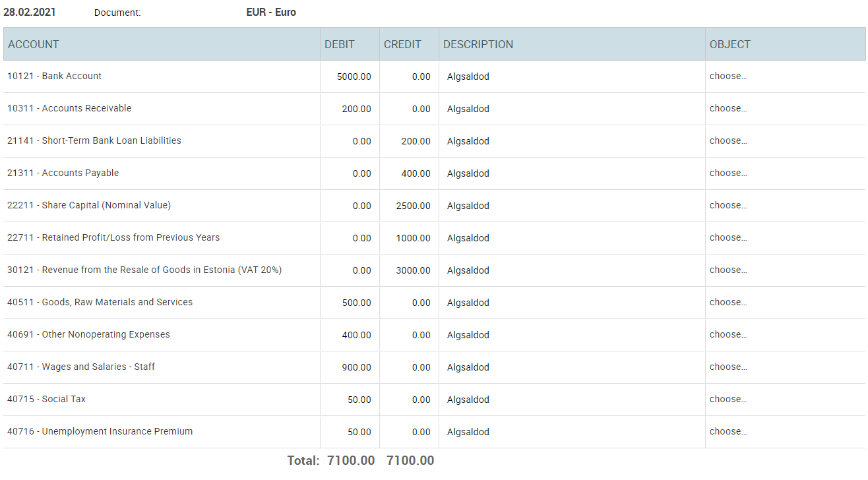
Task: Click the DEBIT column header
Action: tap(340, 44)
